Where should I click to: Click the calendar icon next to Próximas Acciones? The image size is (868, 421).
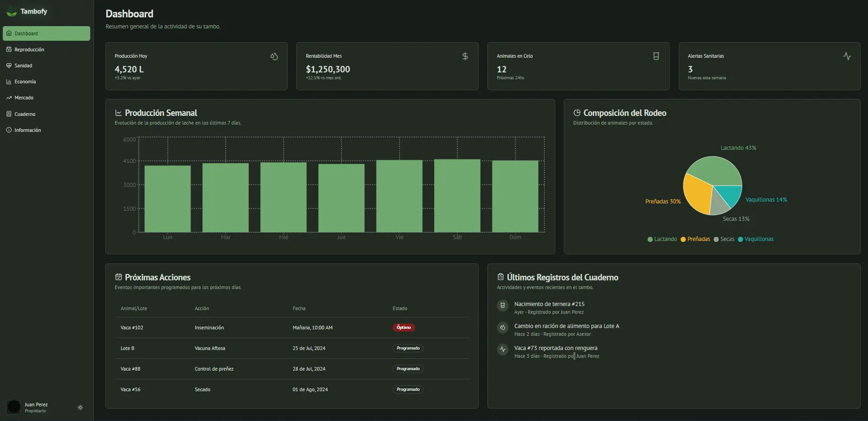click(119, 277)
